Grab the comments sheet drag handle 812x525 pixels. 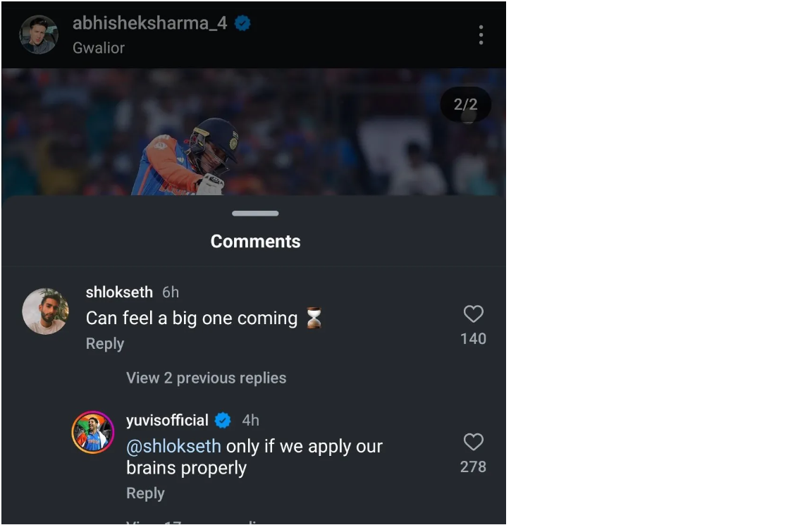click(255, 214)
